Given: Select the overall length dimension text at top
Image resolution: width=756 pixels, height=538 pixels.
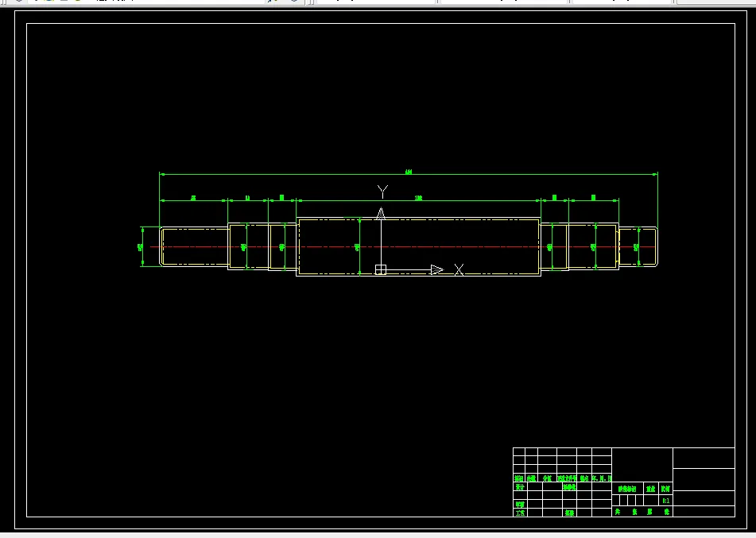Looking at the screenshot, I should (409, 172).
